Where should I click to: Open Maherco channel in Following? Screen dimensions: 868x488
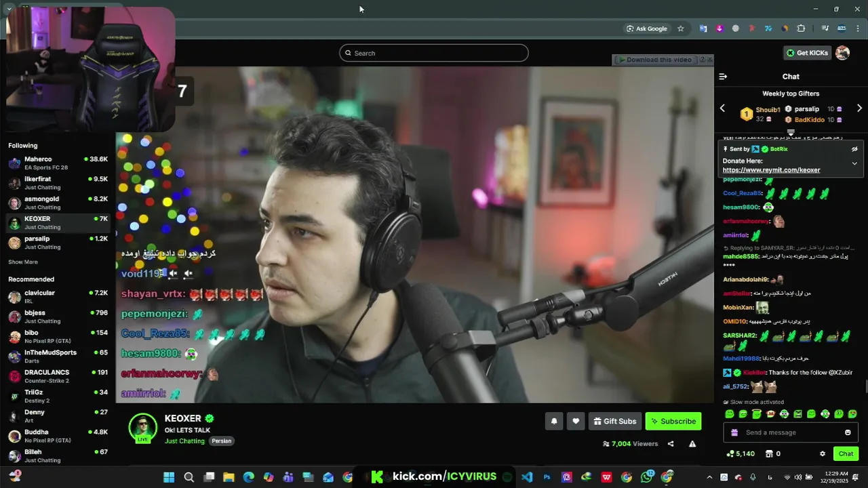tap(58, 163)
